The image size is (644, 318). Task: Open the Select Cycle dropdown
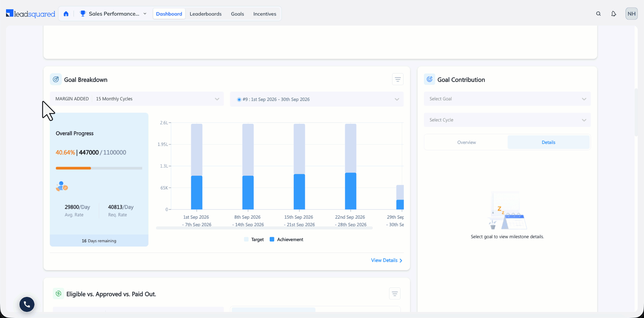point(507,120)
